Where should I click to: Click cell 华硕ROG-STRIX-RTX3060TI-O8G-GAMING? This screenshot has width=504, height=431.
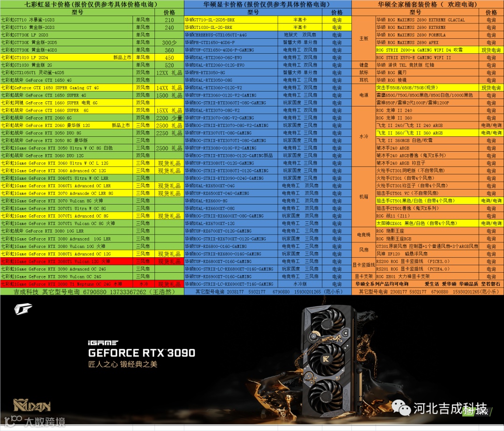(x=231, y=103)
